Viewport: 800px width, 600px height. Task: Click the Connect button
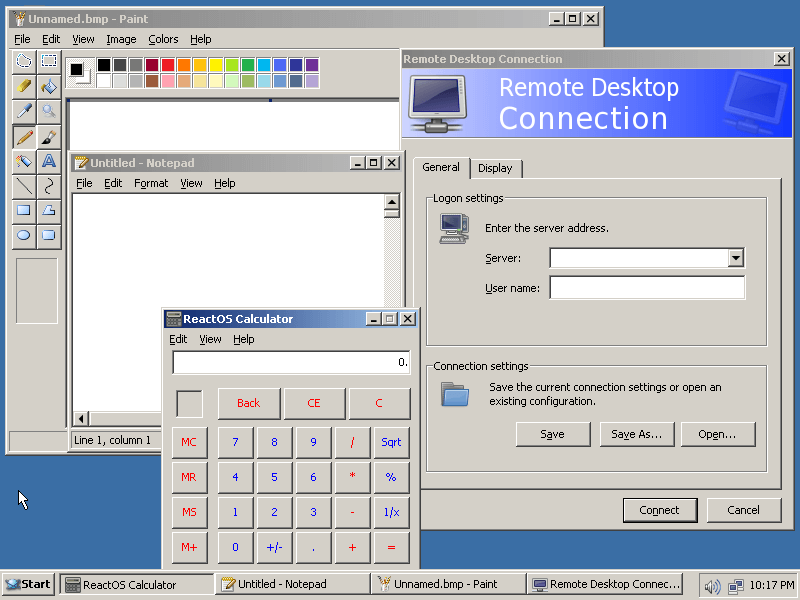click(660, 510)
